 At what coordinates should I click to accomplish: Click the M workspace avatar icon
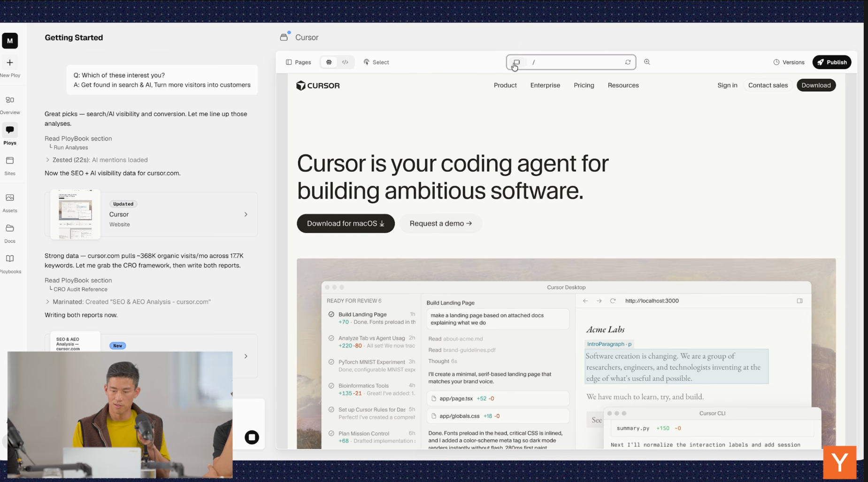(10, 41)
